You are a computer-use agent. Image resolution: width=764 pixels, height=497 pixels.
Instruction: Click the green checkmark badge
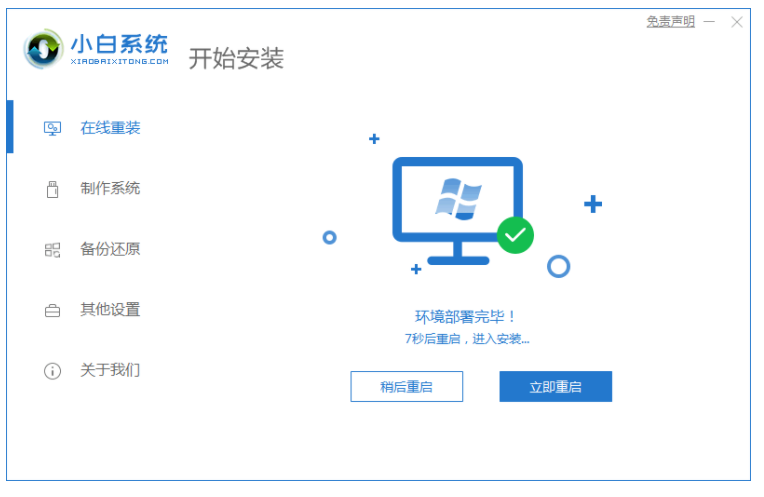click(x=515, y=235)
